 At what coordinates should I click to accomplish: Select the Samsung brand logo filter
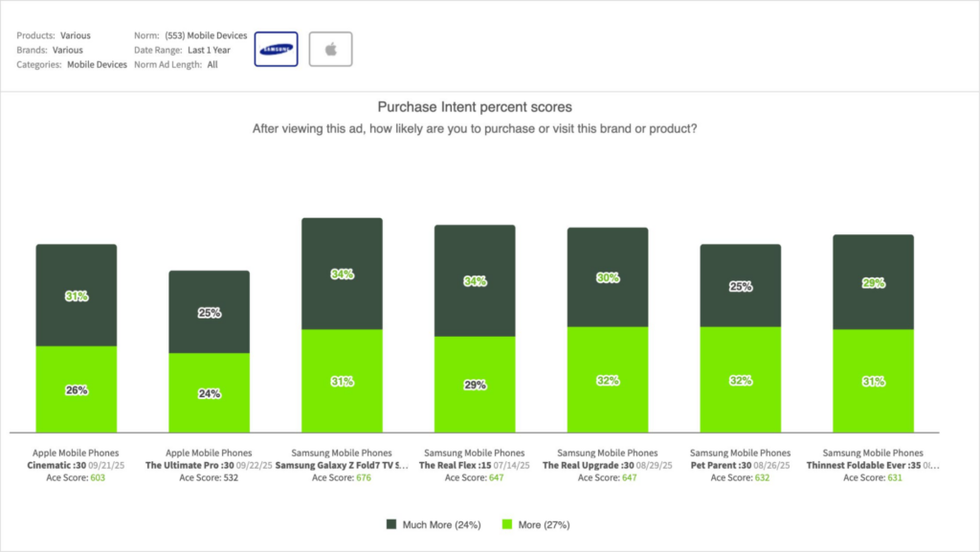[x=276, y=49]
